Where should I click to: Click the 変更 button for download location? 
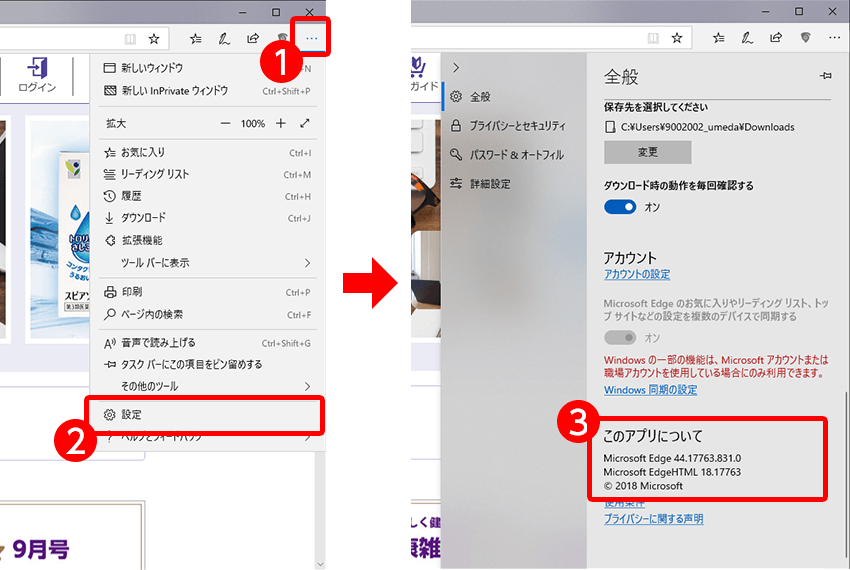pyautogui.click(x=648, y=152)
